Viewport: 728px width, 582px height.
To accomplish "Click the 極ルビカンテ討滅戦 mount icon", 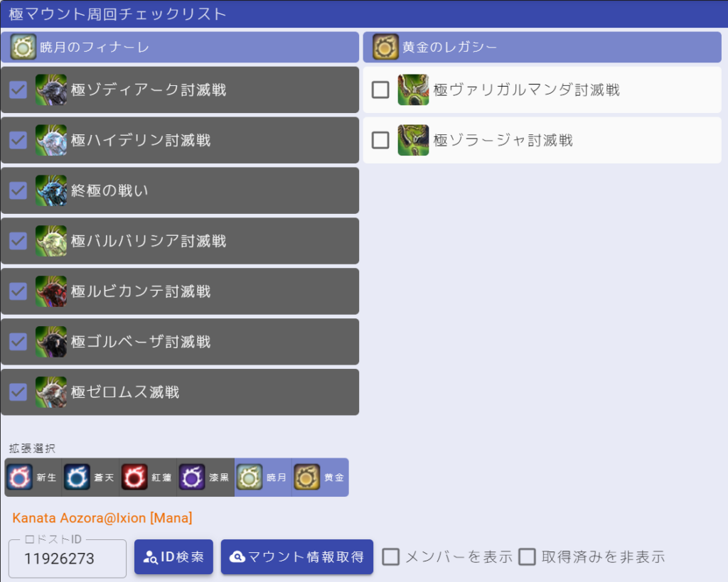I will click(x=51, y=291).
